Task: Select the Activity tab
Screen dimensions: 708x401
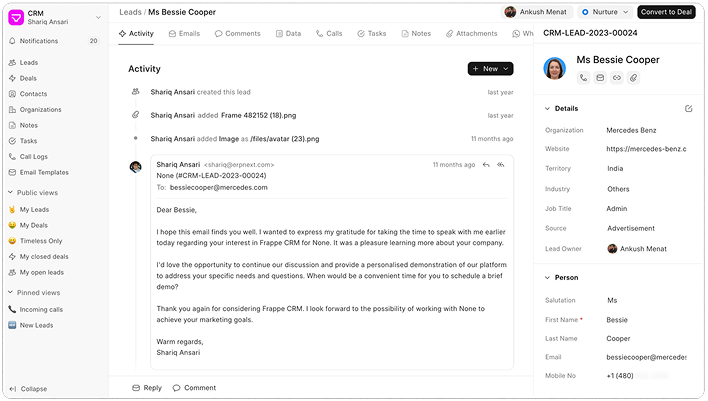Action: click(x=136, y=34)
